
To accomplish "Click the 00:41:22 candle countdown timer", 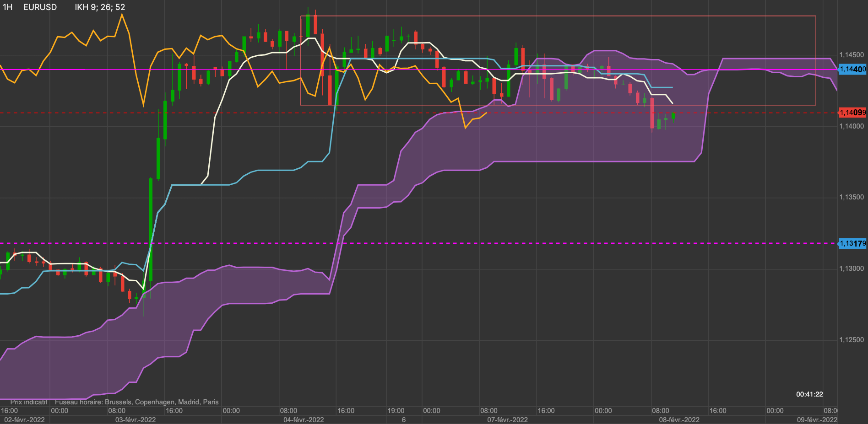I will point(809,394).
